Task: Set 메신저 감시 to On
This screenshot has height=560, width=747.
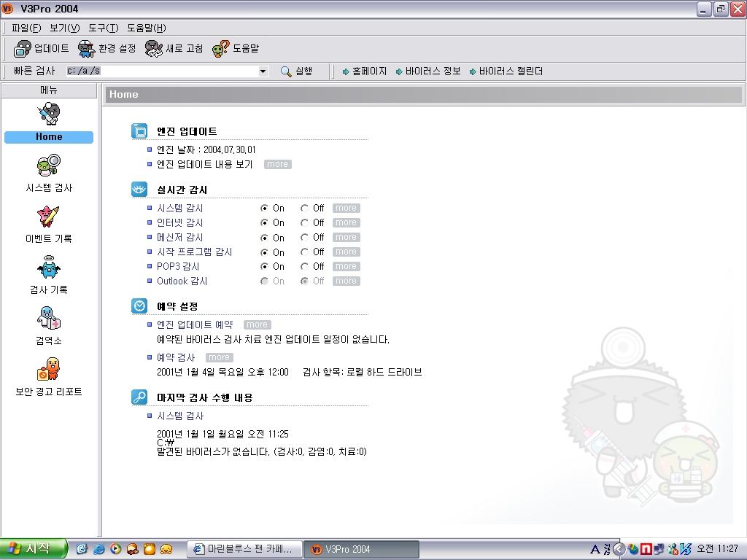Action: click(x=264, y=237)
